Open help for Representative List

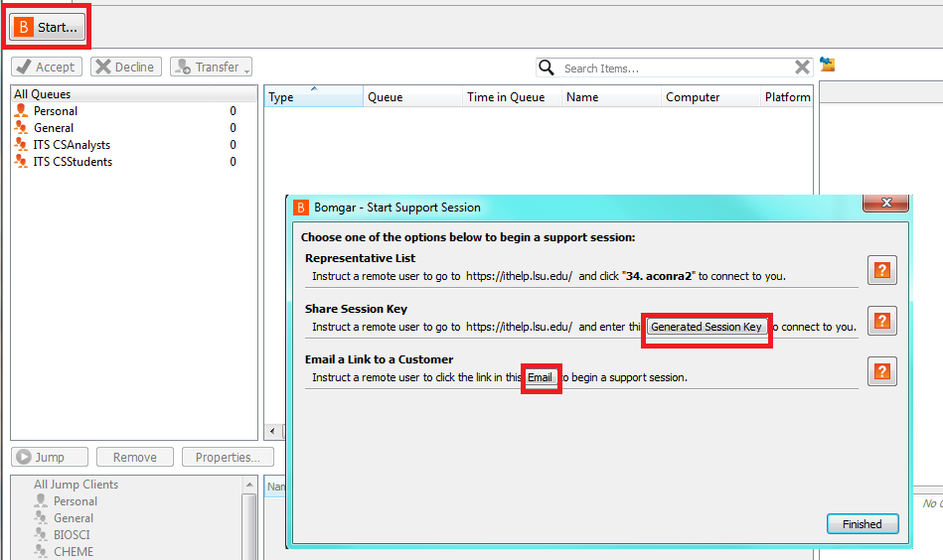[x=882, y=270]
